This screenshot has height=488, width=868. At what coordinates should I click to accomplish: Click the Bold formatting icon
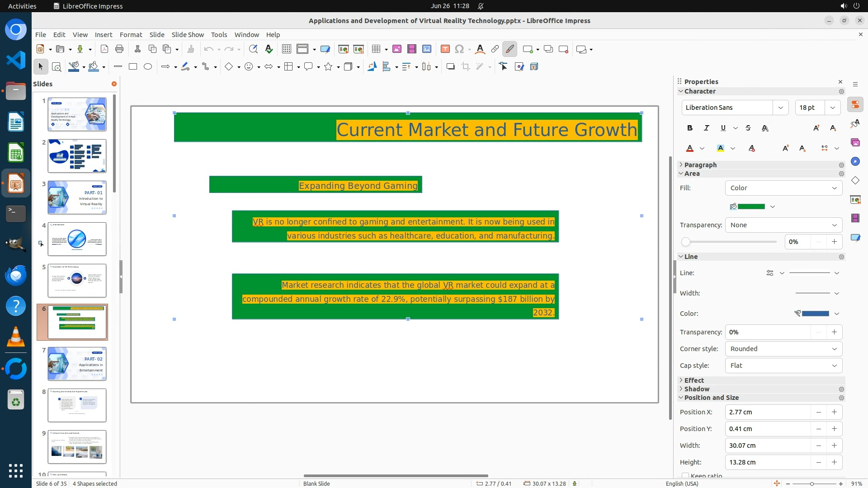(689, 128)
